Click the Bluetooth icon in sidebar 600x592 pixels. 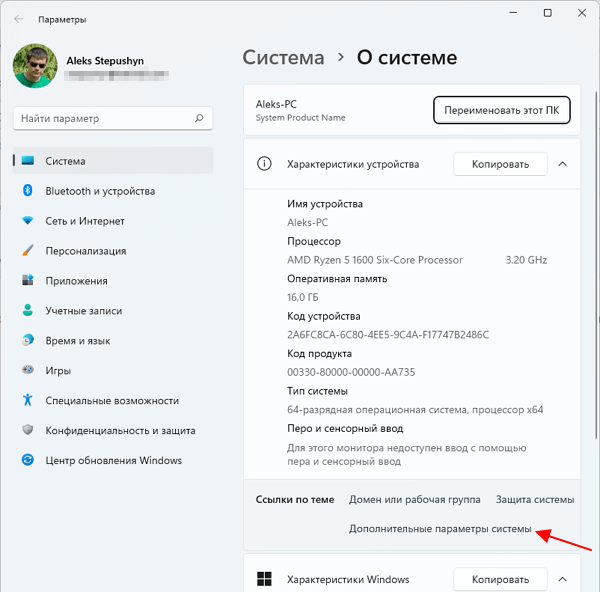click(x=28, y=191)
